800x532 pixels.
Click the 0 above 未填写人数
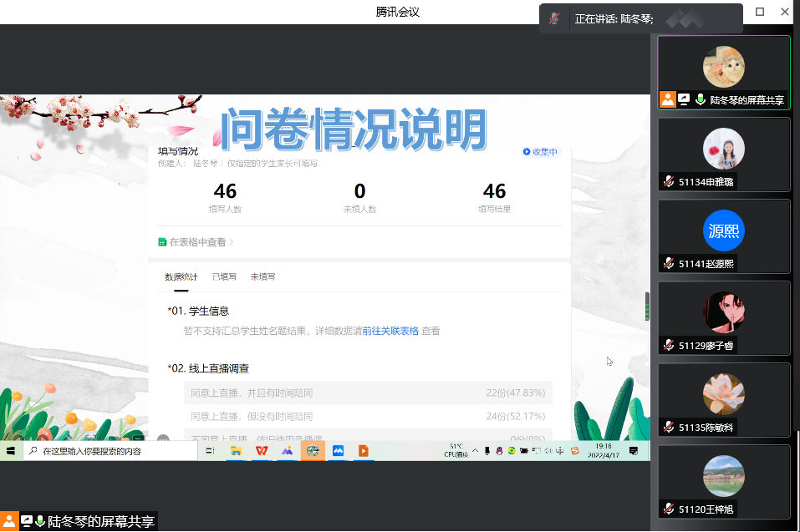coord(359,191)
